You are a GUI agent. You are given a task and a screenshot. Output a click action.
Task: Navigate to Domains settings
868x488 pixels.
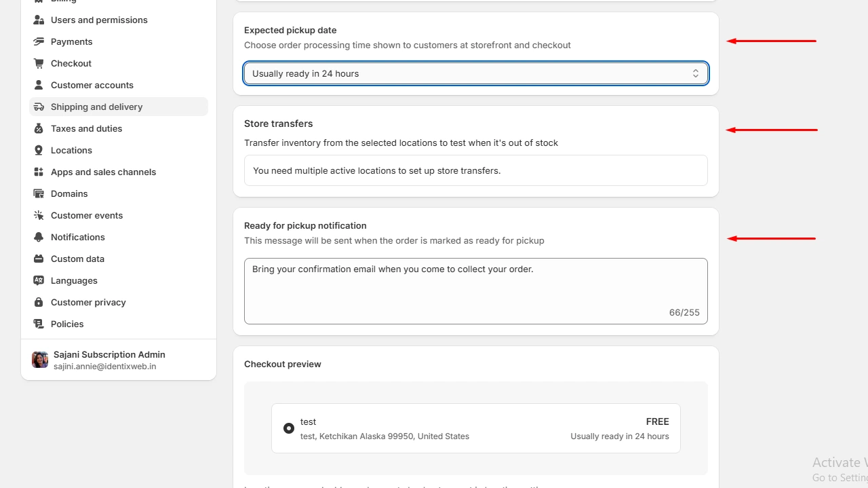tap(119, 193)
